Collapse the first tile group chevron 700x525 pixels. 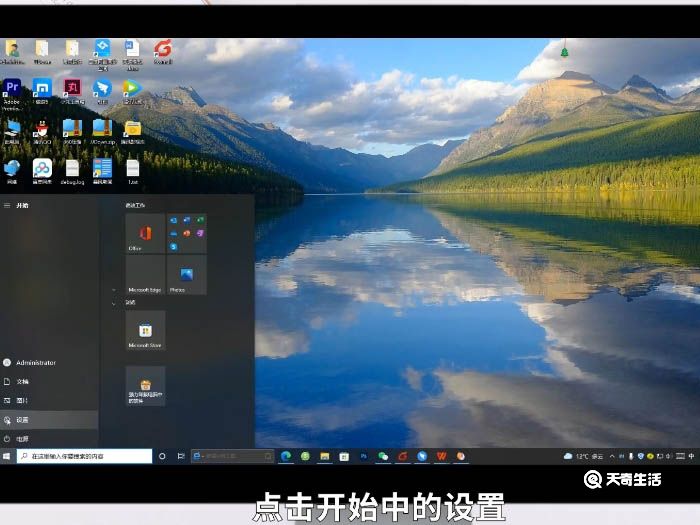[115, 290]
